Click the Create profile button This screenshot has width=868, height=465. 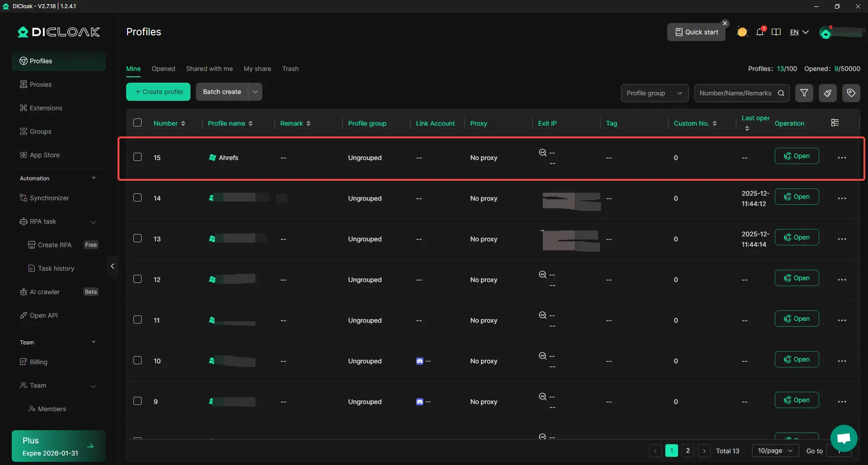pyautogui.click(x=158, y=92)
